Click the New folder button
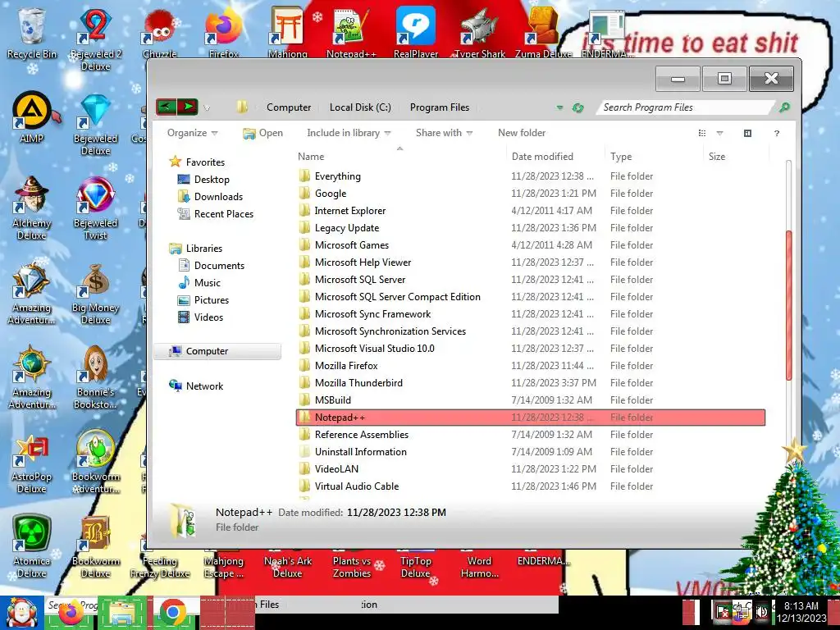 (521, 133)
